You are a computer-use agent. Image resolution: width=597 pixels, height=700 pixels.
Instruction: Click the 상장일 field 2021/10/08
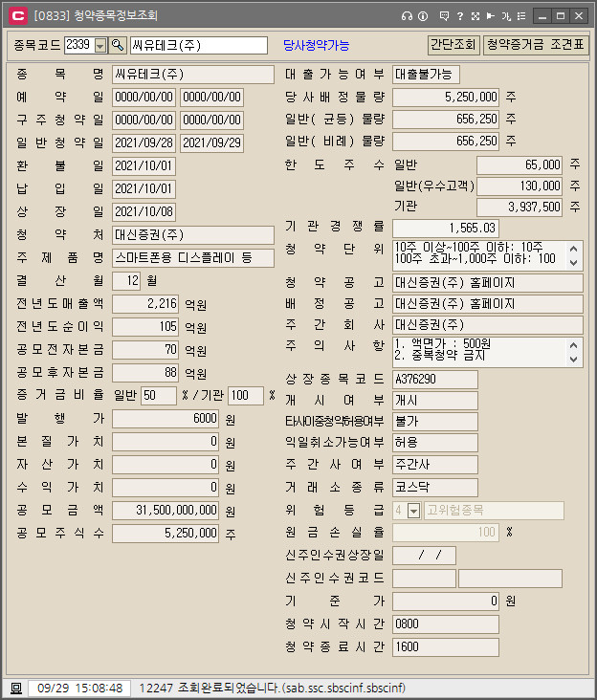click(x=144, y=211)
